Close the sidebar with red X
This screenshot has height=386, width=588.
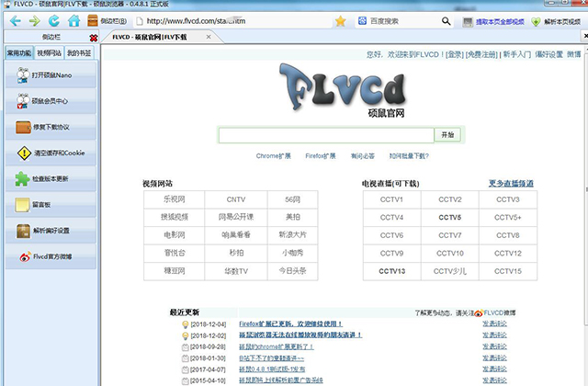coord(94,38)
